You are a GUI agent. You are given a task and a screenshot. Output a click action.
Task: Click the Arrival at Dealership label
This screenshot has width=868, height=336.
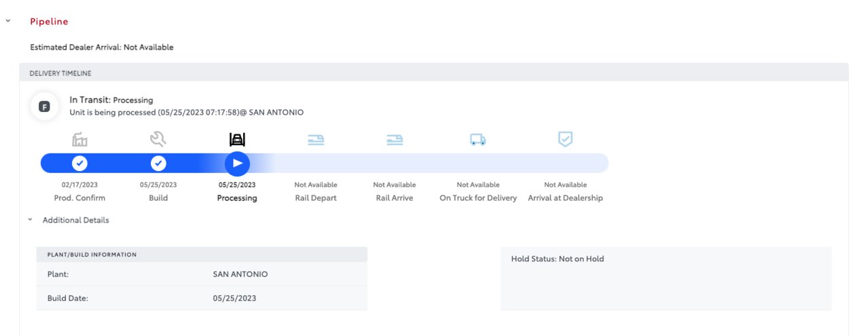(565, 198)
